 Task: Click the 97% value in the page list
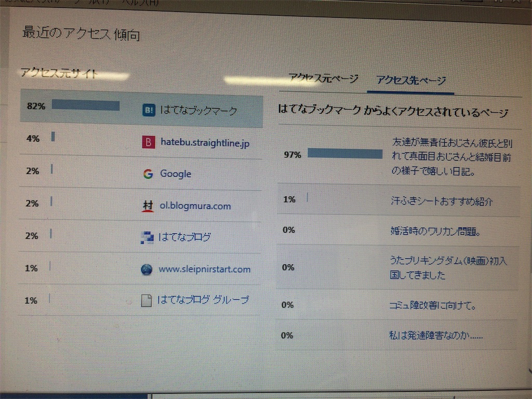coord(292,155)
